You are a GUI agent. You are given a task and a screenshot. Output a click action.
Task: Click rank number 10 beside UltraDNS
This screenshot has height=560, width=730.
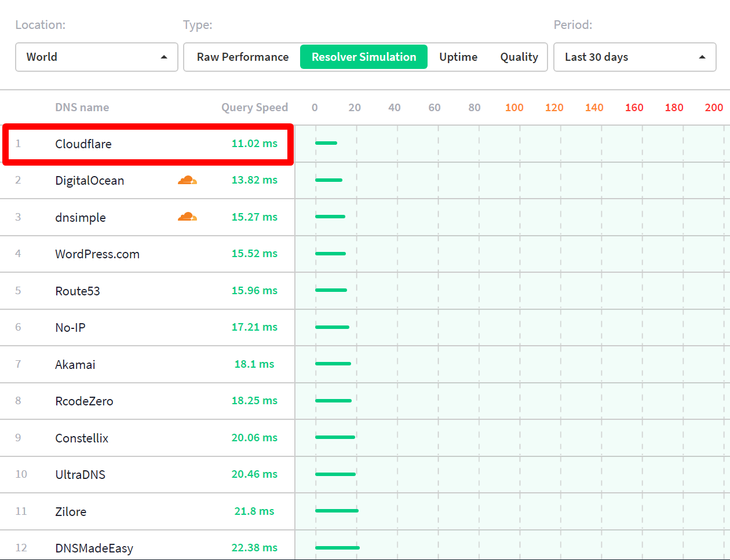tap(21, 474)
